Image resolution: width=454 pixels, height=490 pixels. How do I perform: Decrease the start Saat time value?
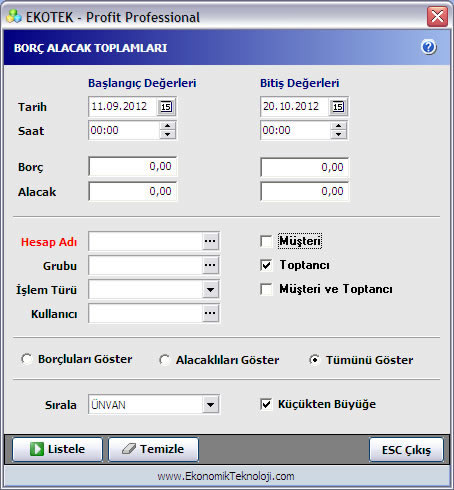coord(167,134)
